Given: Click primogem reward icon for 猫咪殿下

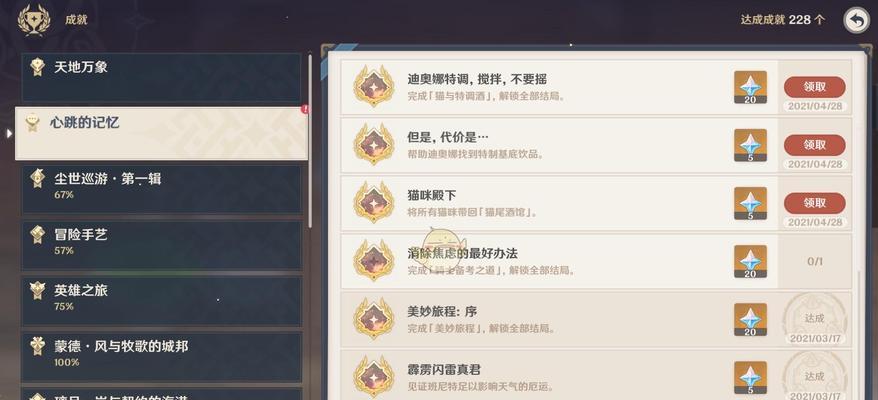Looking at the screenshot, I should (x=750, y=203).
